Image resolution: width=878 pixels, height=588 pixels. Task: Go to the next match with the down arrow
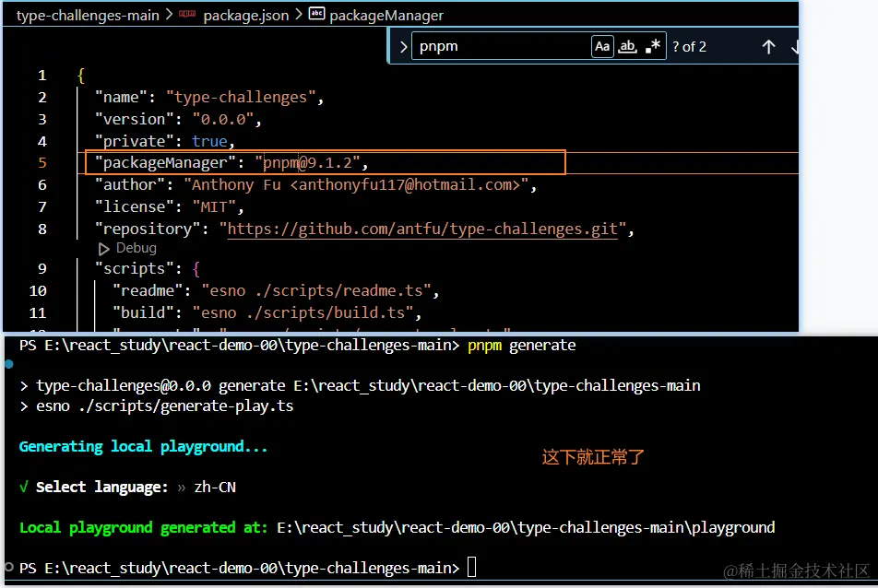coord(794,47)
